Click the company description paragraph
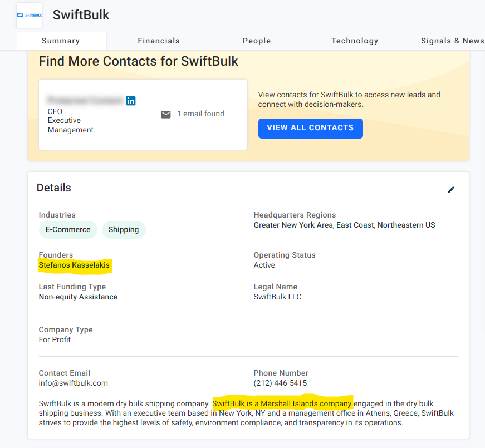The height and width of the screenshot is (448, 485). point(246,413)
